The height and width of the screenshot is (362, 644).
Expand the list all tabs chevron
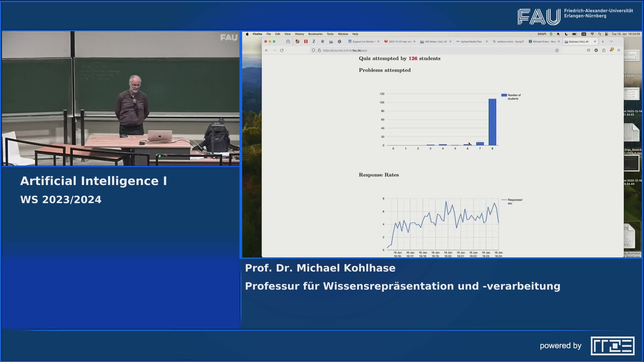tap(611, 42)
